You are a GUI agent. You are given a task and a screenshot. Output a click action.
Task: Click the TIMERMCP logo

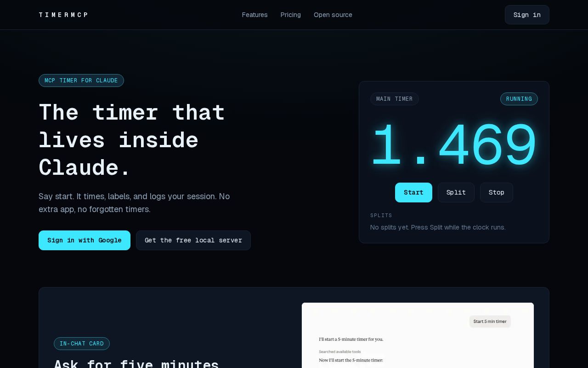pyautogui.click(x=63, y=15)
